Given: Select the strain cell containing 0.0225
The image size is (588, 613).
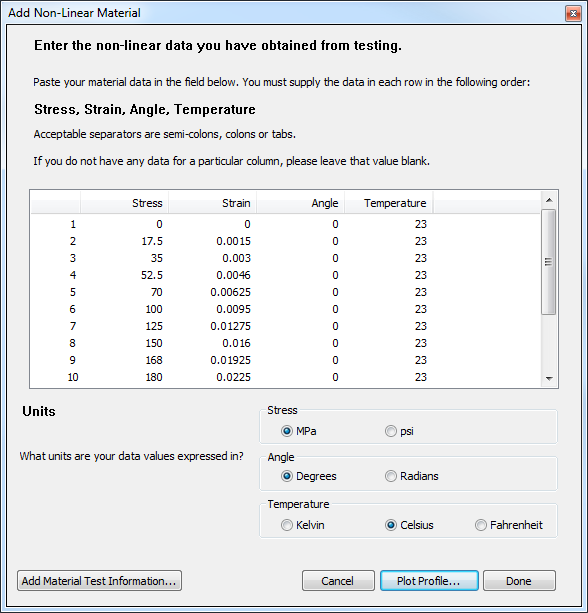Looking at the screenshot, I should click(212, 377).
